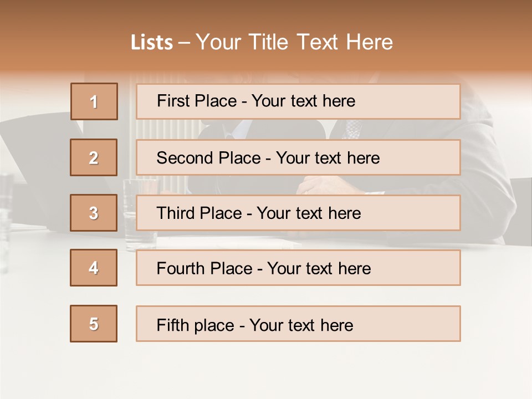Image resolution: width=532 pixels, height=399 pixels.
Task: Click "Your Title Text Here" in the heading
Action: (x=294, y=42)
